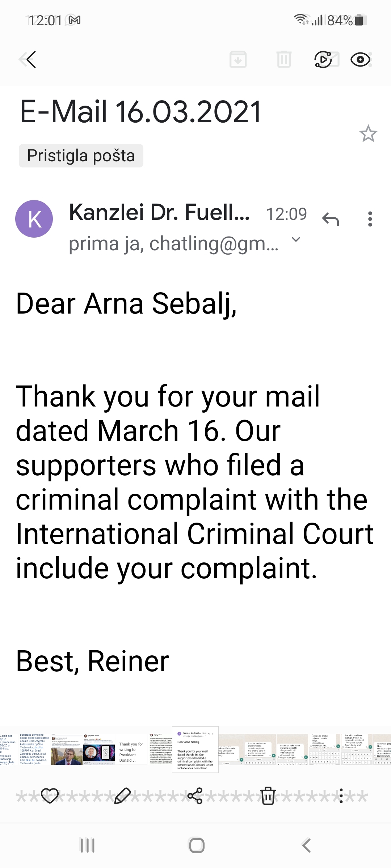
Task: Tap the trash icon in the top bar
Action: coord(284,59)
